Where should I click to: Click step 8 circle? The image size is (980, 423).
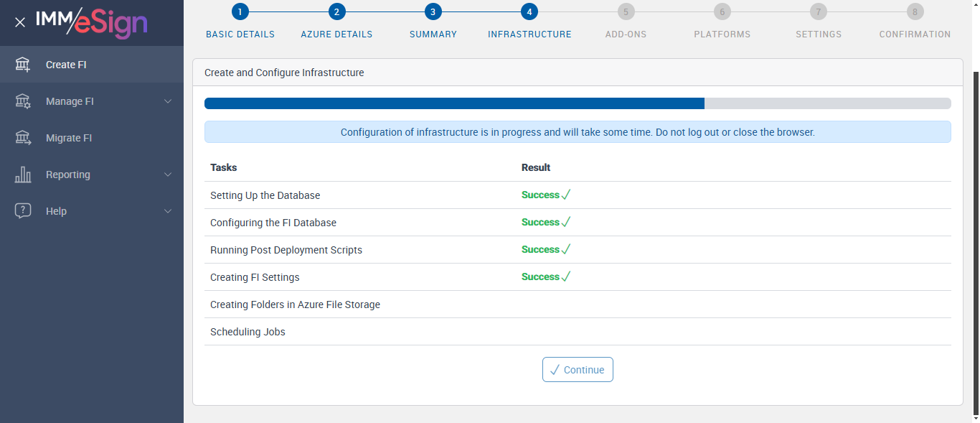click(915, 11)
